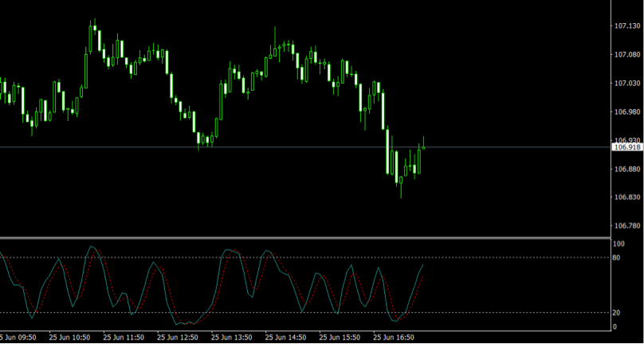Click the 25 Jun 12:50 time label
This screenshot has height=344, width=644.
(x=178, y=338)
